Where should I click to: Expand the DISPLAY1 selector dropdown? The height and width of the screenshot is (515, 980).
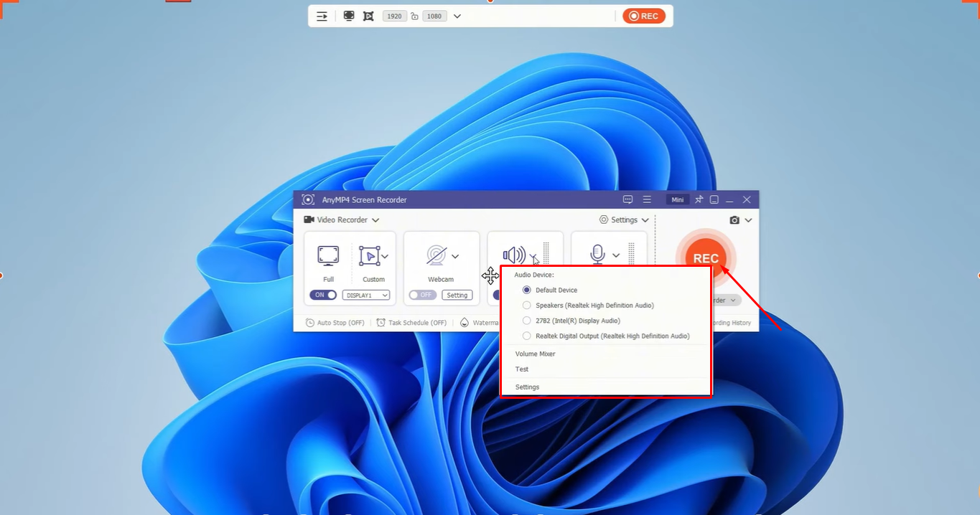[366, 295]
